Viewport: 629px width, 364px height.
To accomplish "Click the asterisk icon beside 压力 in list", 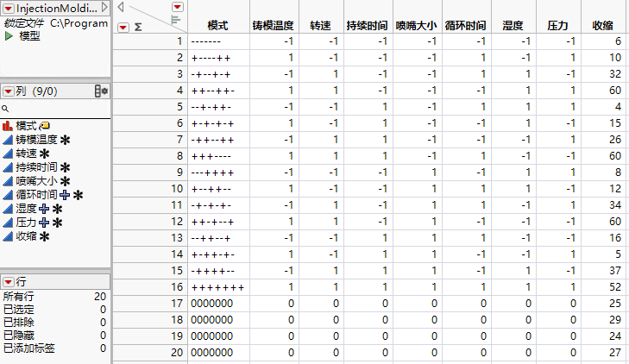I will pyautogui.click(x=57, y=223).
